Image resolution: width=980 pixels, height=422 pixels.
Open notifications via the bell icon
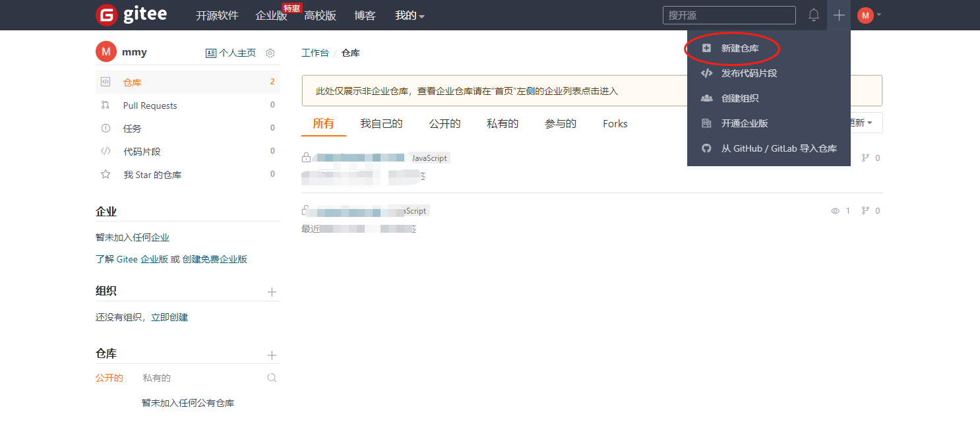click(x=814, y=15)
